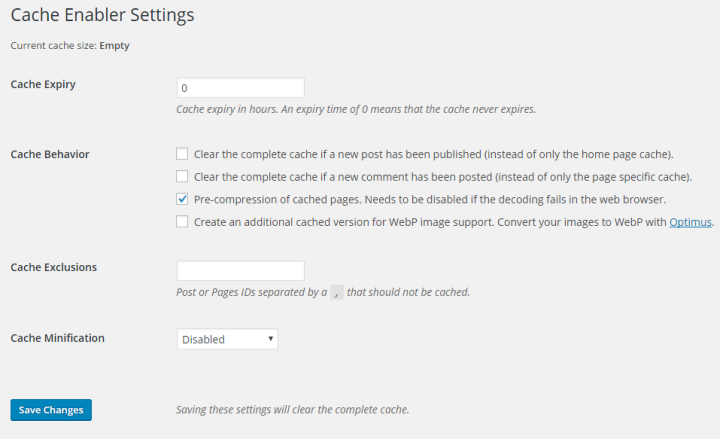The image size is (720, 439).
Task: Click the new comment cache clearing label text
Action: tap(443, 177)
